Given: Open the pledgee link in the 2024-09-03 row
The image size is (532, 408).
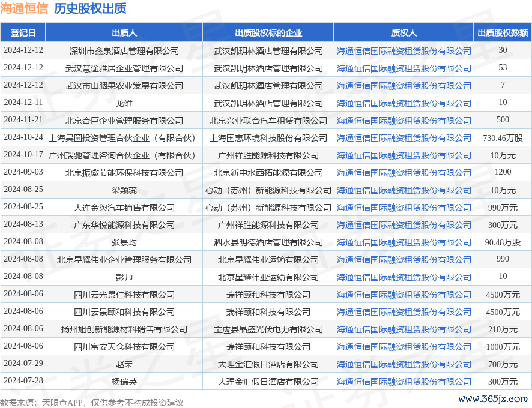Looking at the screenshot, I should [404, 173].
